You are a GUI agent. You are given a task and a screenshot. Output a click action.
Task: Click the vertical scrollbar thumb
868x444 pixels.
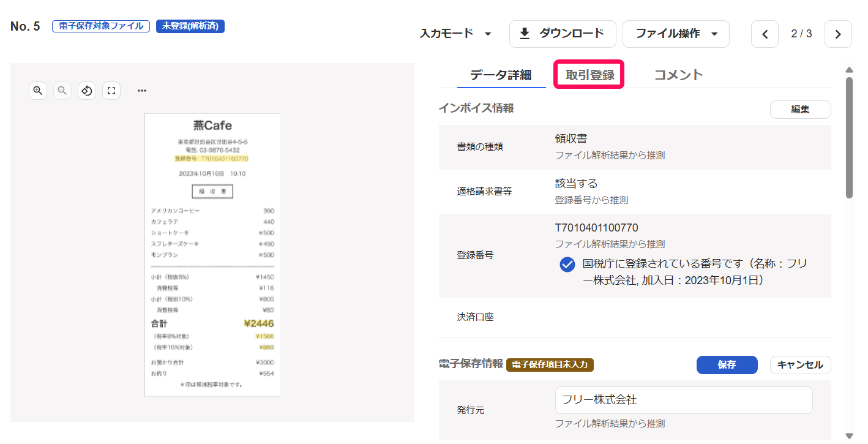click(849, 138)
